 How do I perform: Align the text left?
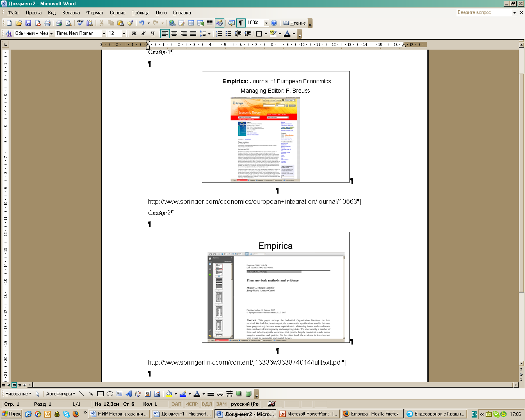point(165,34)
